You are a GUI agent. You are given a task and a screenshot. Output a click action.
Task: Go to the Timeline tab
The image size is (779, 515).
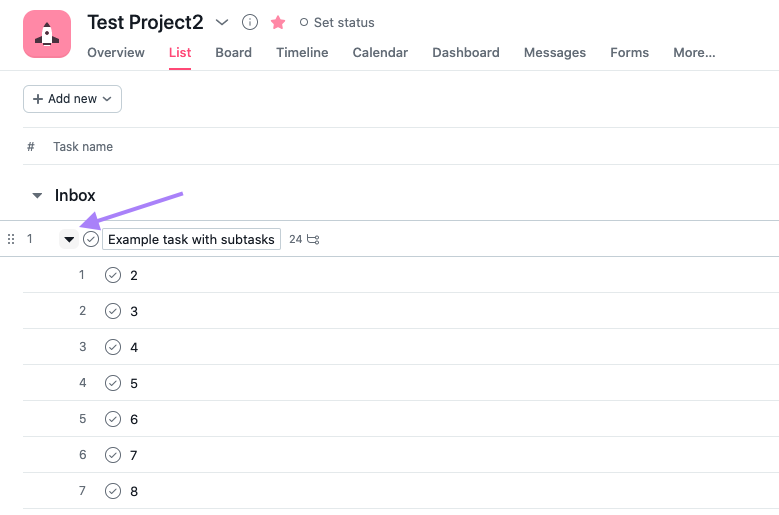[302, 53]
